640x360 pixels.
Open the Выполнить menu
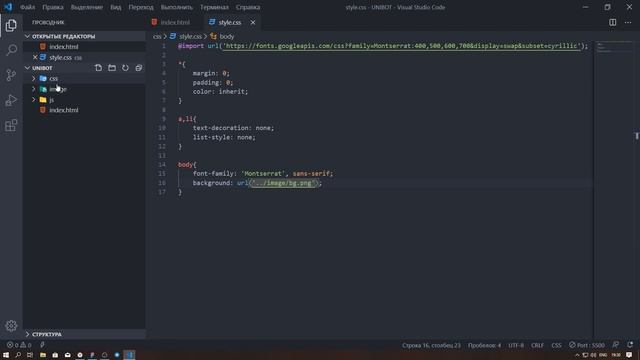pos(176,7)
